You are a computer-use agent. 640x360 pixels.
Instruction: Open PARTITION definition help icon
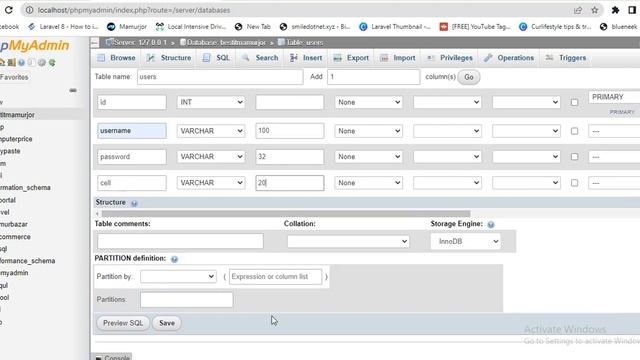pos(174,259)
